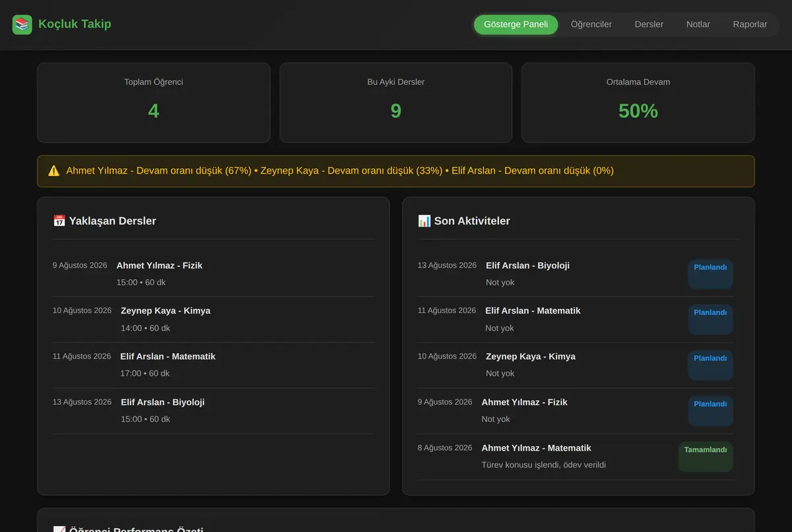Viewport: 792px width, 532px height.
Task: Open Zeynep Kaya - Kimya in Yaklaşan Dersler
Action: tap(166, 311)
